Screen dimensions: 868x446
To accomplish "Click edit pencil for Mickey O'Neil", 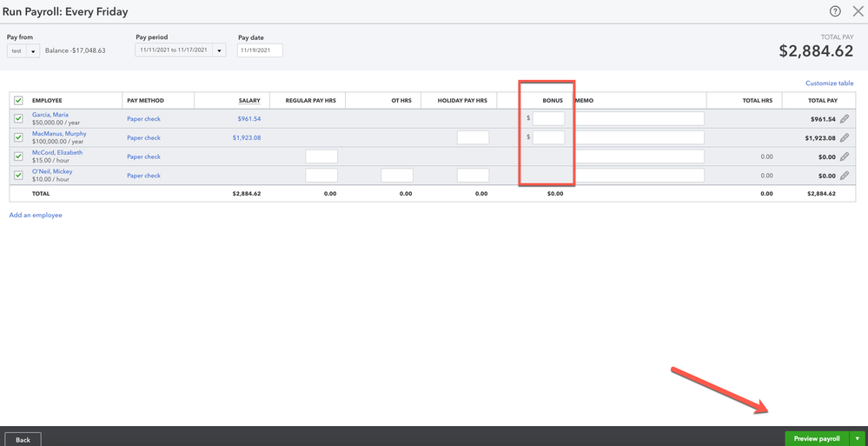I will [x=844, y=176].
